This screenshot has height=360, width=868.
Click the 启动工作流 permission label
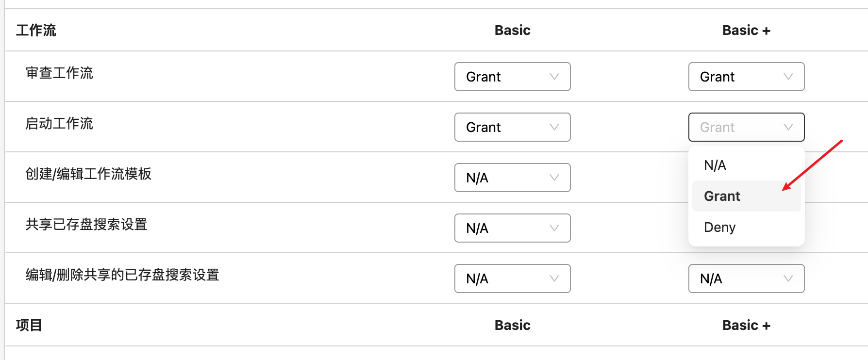click(59, 124)
